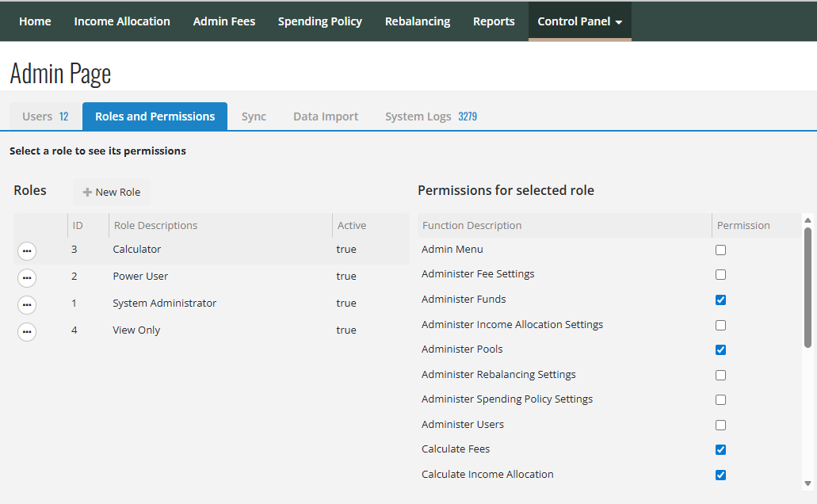The height and width of the screenshot is (504, 817).
Task: Click the active value true for View Only
Action: (346, 330)
